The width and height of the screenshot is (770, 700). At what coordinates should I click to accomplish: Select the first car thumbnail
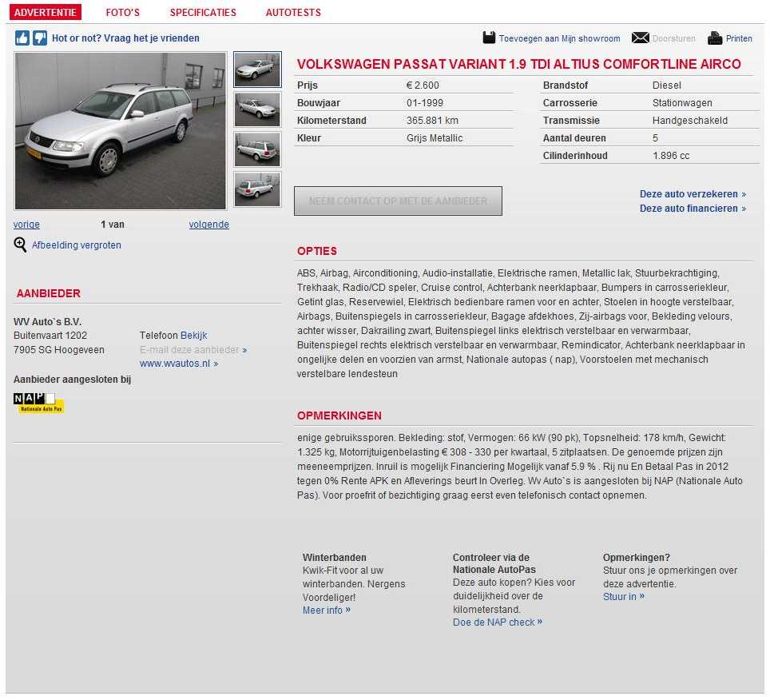[257, 70]
